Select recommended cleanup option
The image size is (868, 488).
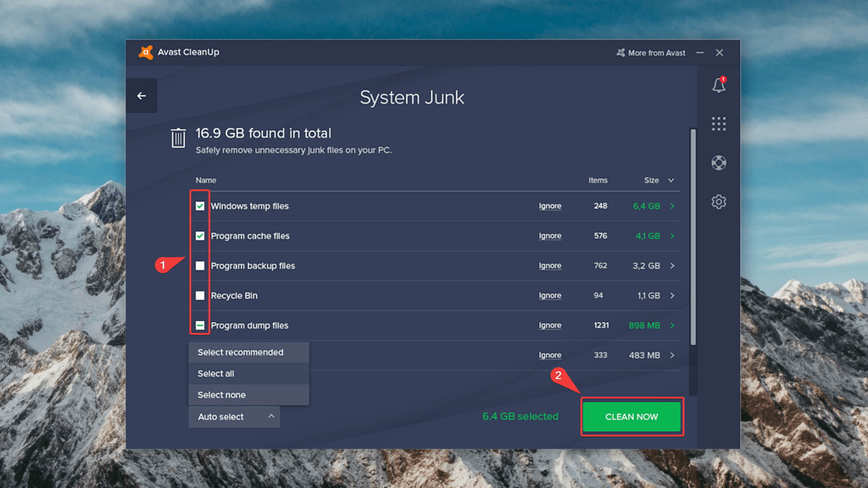241,352
